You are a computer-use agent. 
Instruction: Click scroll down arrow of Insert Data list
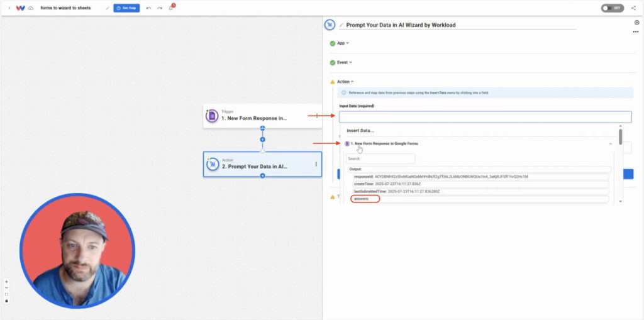620,201
